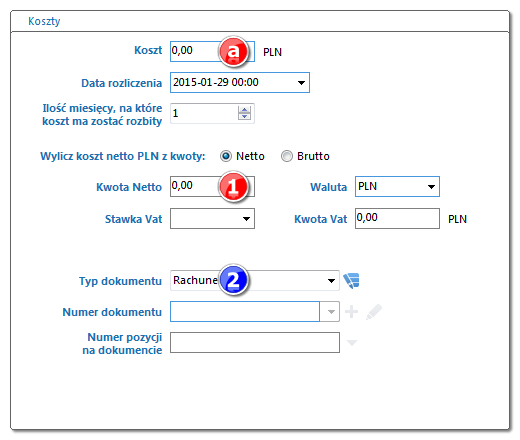The image size is (520, 440).
Task: Click into the Kwota Vat field
Action: click(x=397, y=219)
